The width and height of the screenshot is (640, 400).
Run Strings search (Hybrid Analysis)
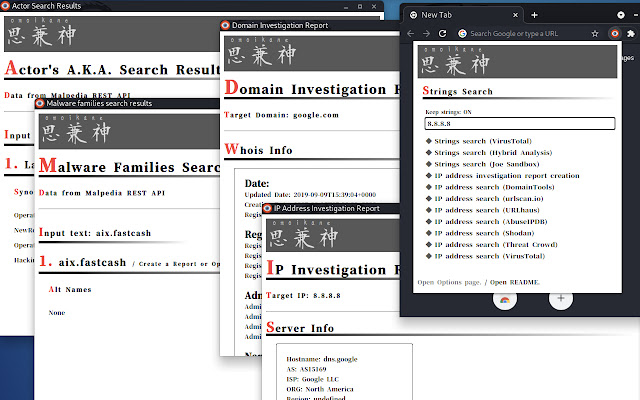pos(493,153)
